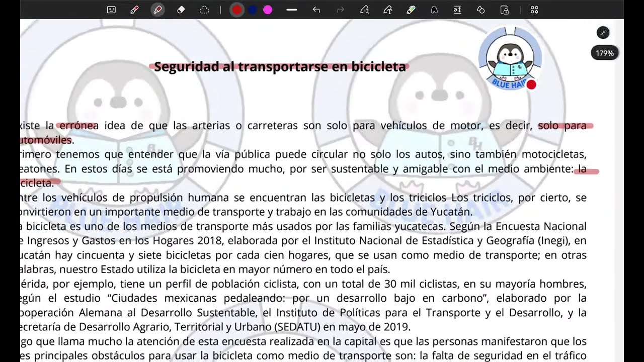Select the Highlighter tool
Viewport: 644px width, 362px height.
(157, 10)
